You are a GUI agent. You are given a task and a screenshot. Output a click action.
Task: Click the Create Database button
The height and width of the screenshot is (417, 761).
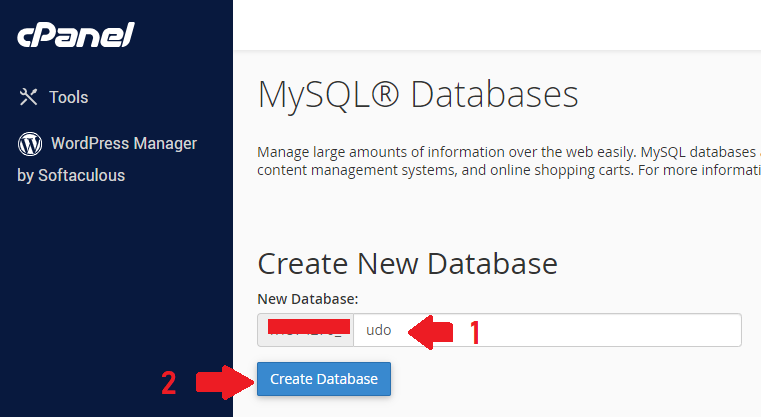point(324,379)
